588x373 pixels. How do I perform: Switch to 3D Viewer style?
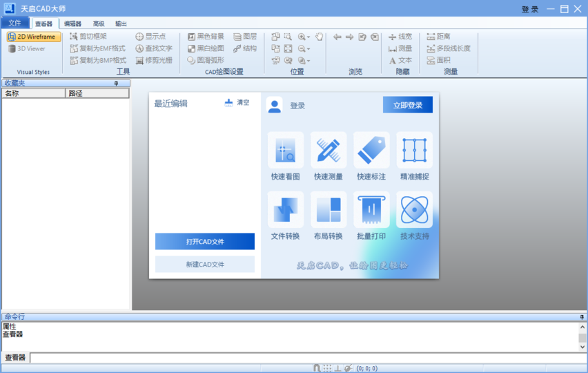[27, 48]
